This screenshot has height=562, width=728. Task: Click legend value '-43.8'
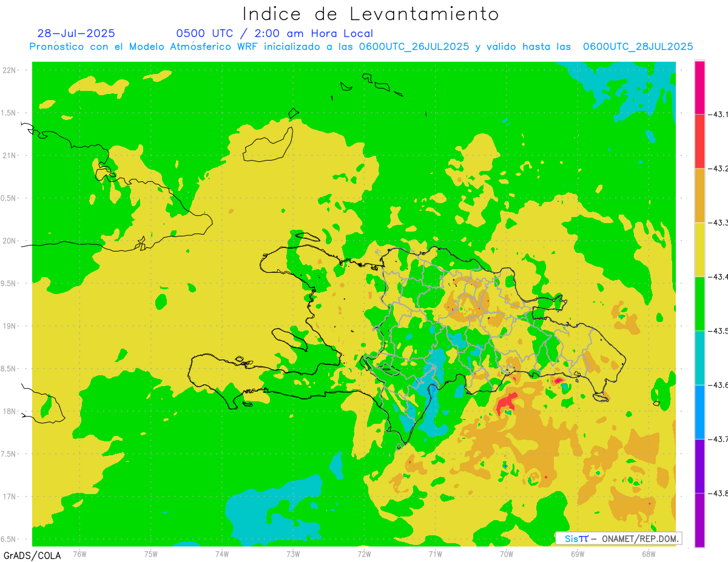click(719, 493)
